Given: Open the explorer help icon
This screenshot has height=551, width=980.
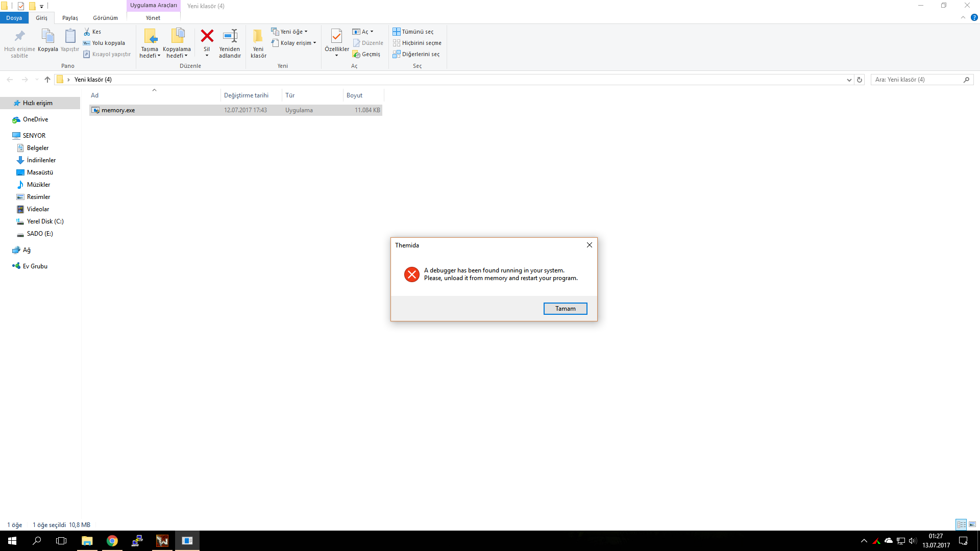Looking at the screenshot, I should [974, 17].
